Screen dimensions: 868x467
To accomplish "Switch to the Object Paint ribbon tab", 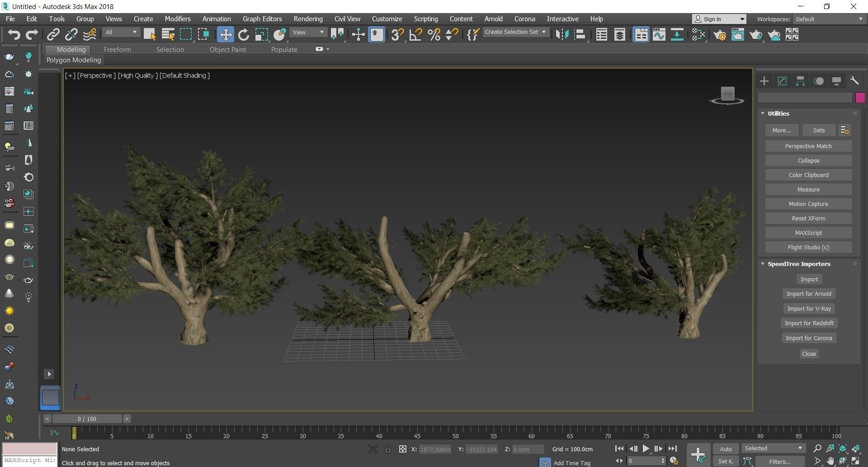I will [227, 50].
